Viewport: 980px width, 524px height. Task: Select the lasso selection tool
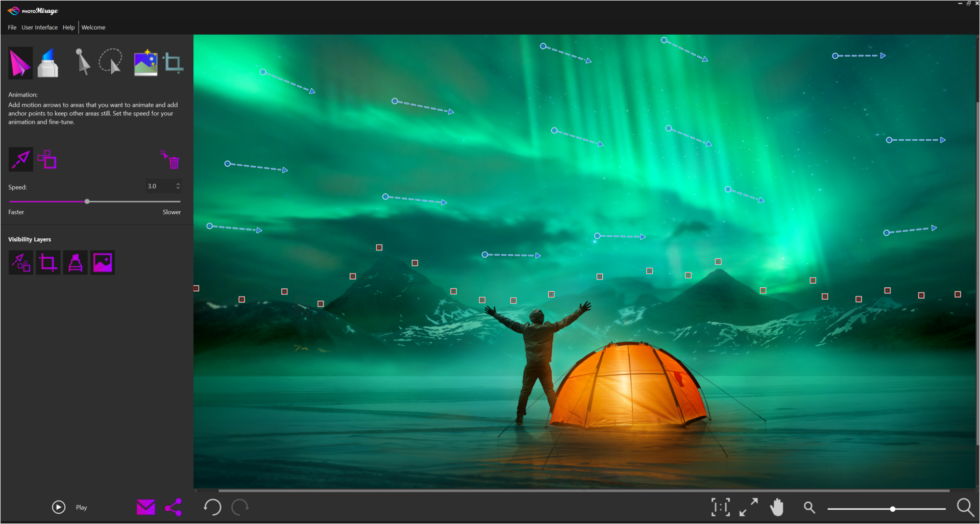pos(110,62)
